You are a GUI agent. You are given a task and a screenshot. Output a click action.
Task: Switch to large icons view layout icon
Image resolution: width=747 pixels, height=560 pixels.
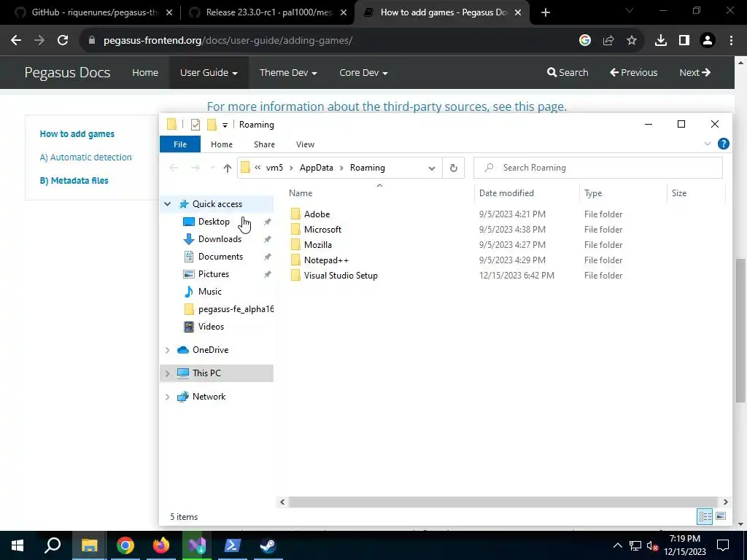click(x=721, y=516)
